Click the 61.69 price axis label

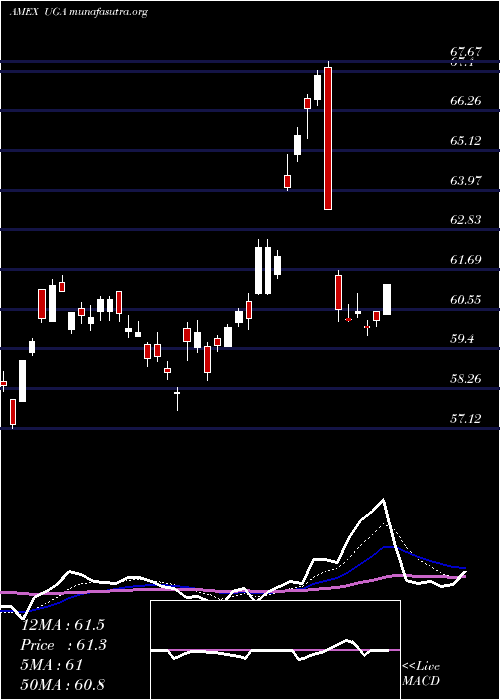(466, 259)
